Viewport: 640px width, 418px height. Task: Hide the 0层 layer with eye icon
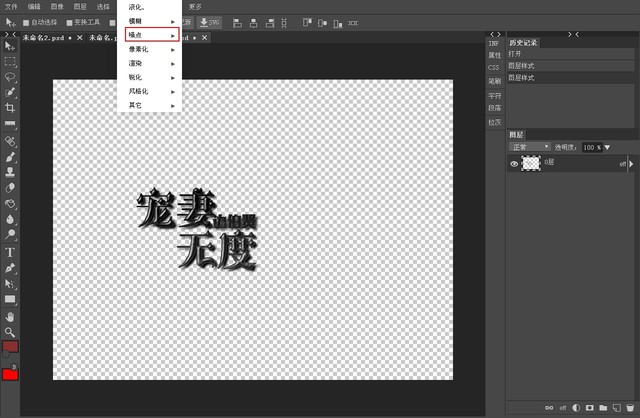pos(514,162)
